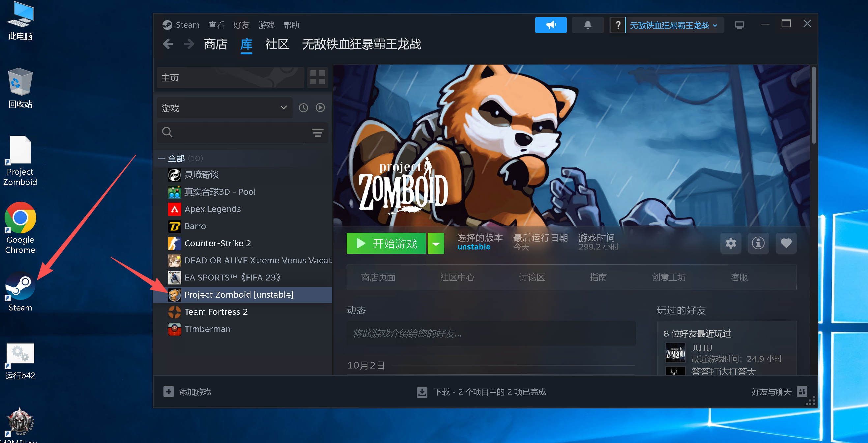Viewport: 868px width, 443px height.
Task: Open the notifications bell
Action: (587, 25)
